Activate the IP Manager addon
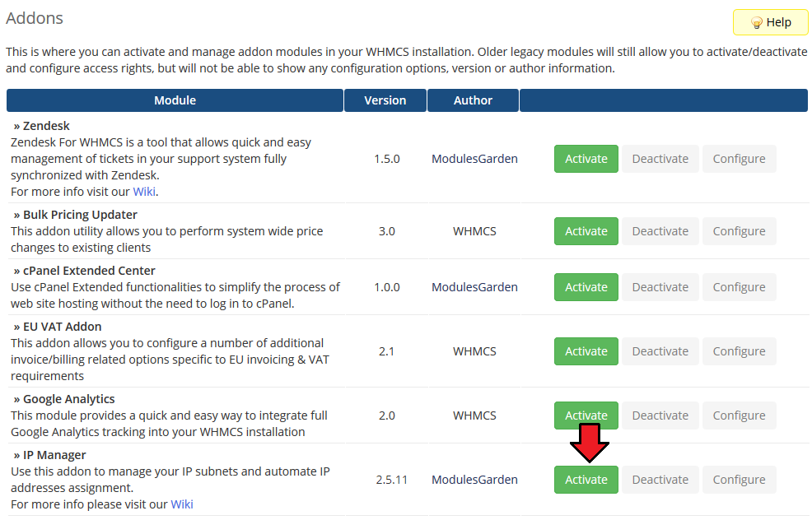Image resolution: width=812 pixels, height=520 pixels. tap(586, 480)
